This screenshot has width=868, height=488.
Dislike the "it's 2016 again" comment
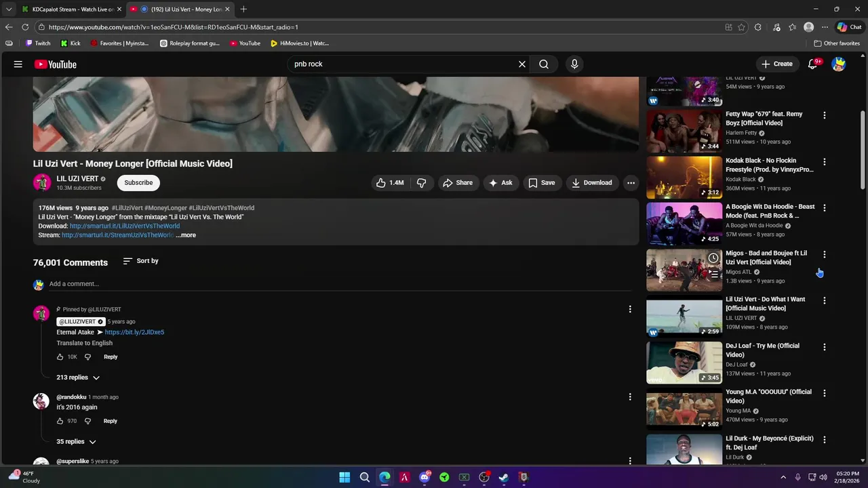pos(87,422)
